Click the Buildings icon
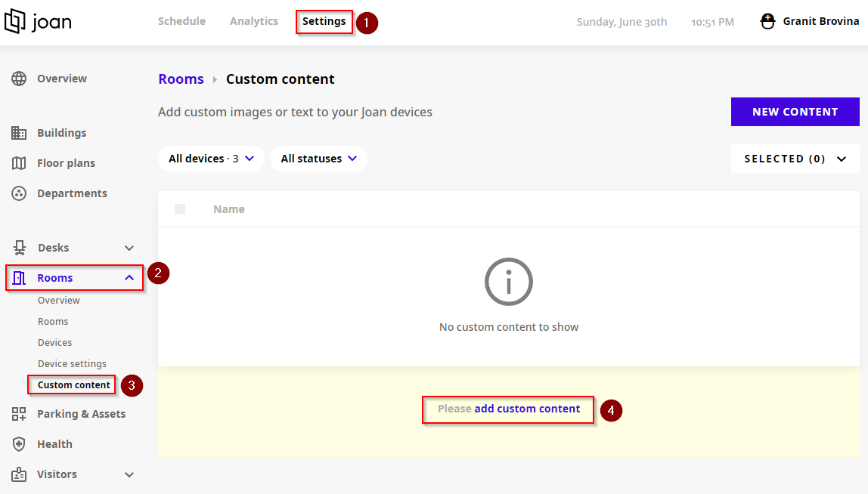Viewport: 868px width, 494px height. tap(19, 133)
